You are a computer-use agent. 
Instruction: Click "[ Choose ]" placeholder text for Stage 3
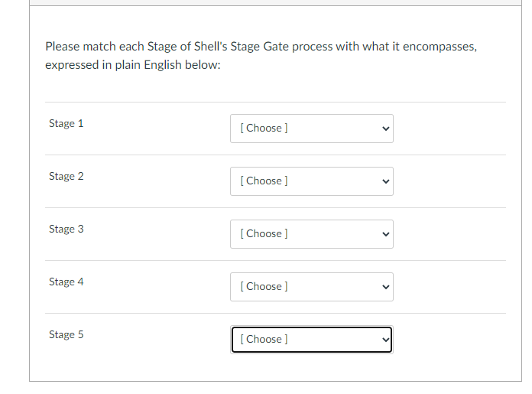tap(264, 234)
